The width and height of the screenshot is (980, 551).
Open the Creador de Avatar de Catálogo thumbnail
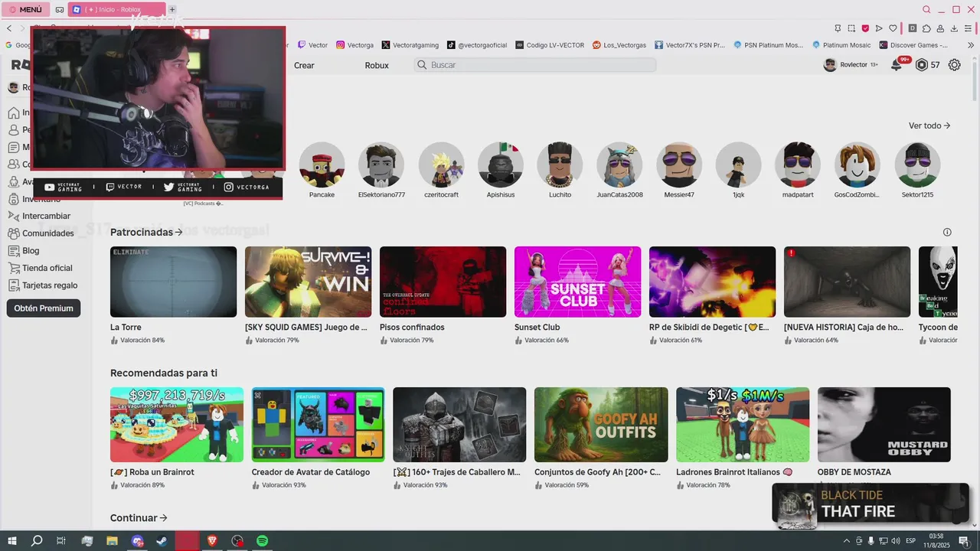pos(318,425)
